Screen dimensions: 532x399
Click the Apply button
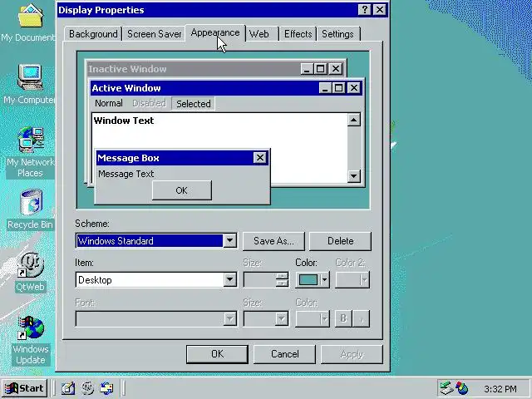352,354
